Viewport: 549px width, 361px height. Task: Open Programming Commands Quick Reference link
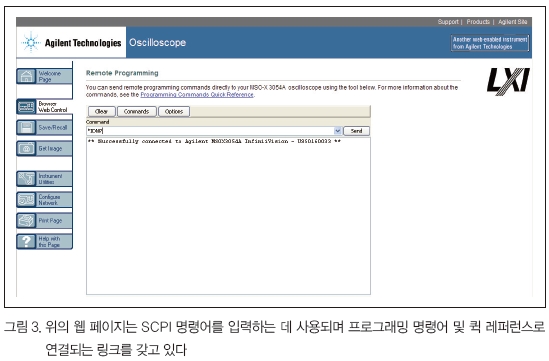tap(197, 95)
